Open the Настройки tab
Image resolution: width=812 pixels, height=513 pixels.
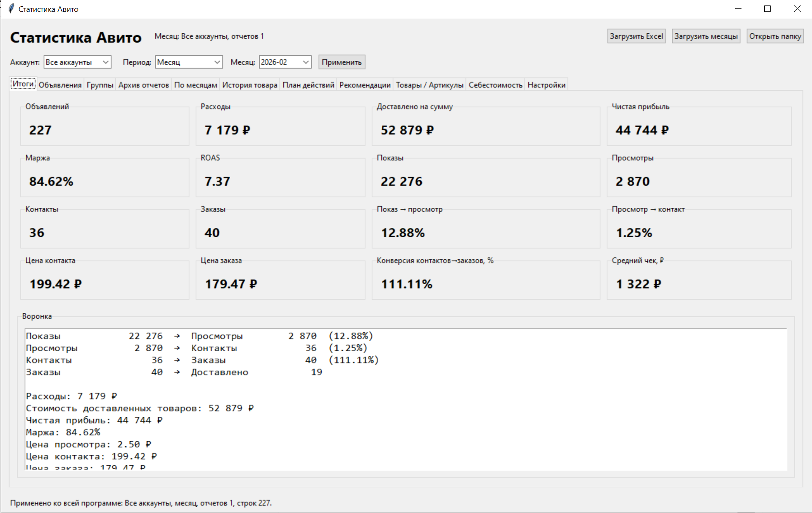tap(546, 85)
